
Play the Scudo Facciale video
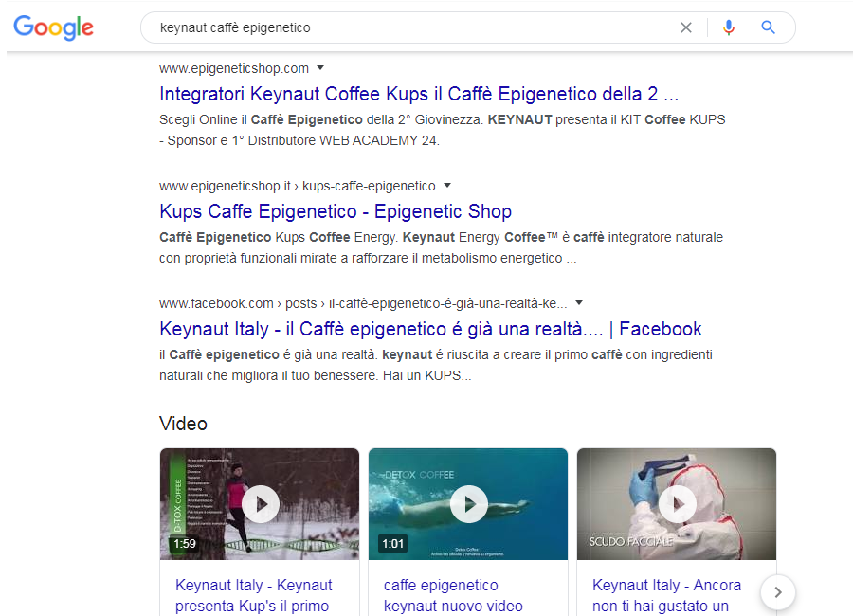677,504
